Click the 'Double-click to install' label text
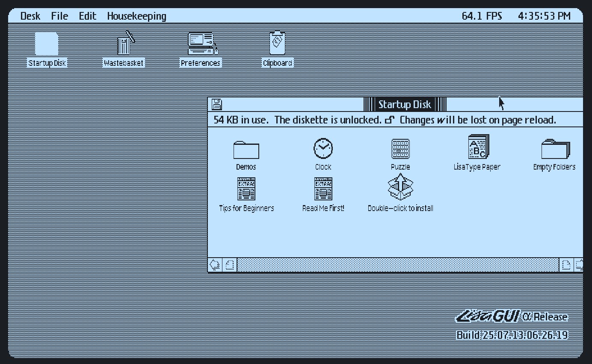592x364 pixels. click(400, 208)
